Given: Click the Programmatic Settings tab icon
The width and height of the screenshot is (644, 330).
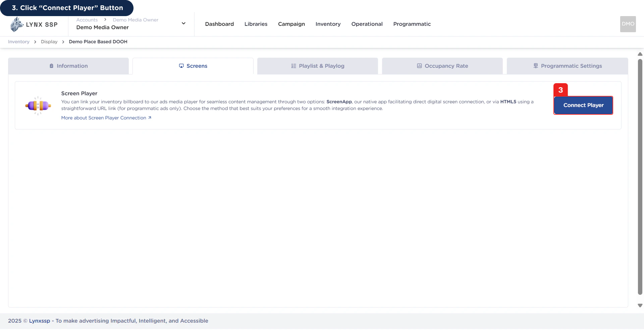Looking at the screenshot, I should point(535,65).
